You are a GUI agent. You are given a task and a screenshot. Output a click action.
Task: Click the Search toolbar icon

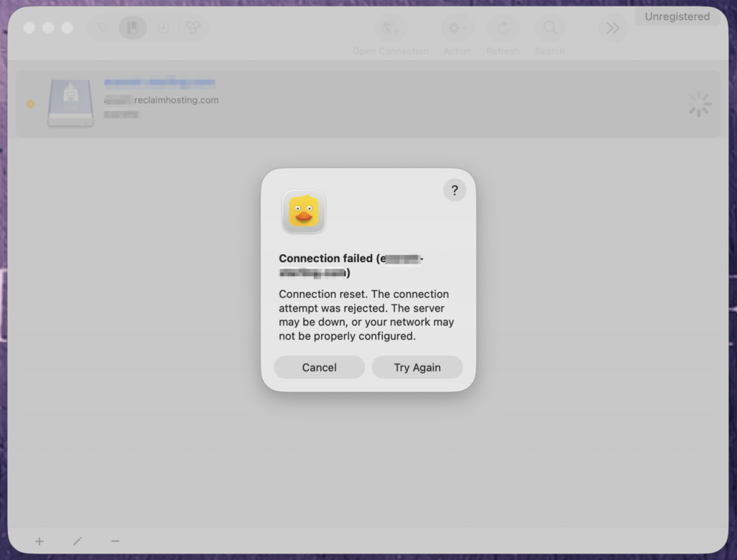pyautogui.click(x=550, y=28)
